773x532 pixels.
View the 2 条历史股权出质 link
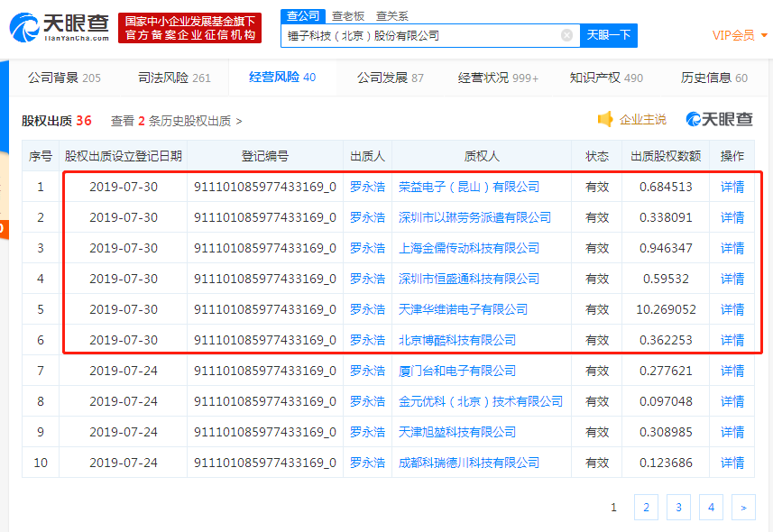point(177,121)
